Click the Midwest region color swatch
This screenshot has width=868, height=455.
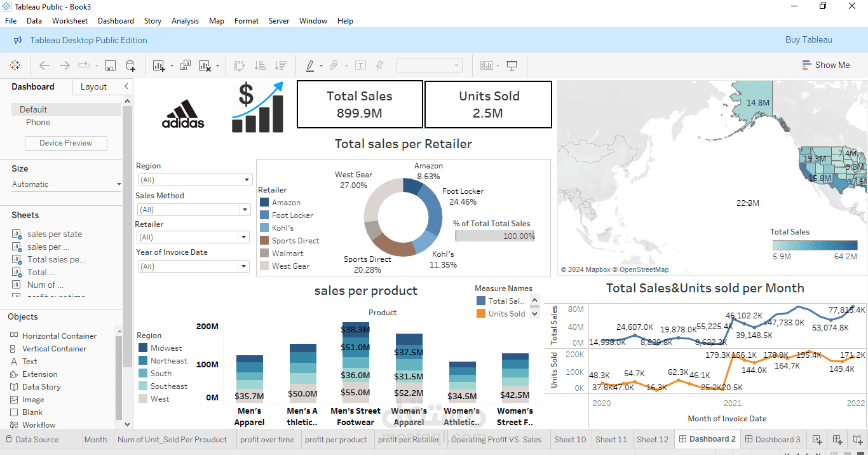click(143, 348)
